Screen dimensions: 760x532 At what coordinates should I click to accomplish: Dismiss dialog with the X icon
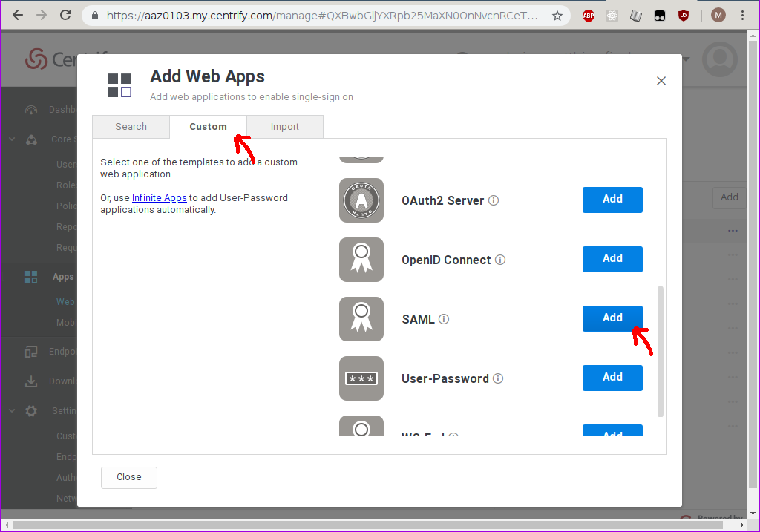click(661, 81)
